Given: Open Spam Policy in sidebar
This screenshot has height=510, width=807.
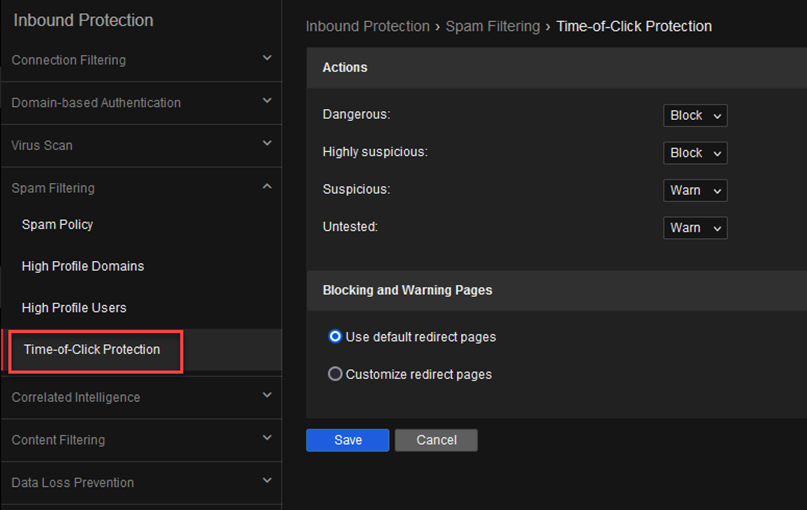Looking at the screenshot, I should 57,225.
